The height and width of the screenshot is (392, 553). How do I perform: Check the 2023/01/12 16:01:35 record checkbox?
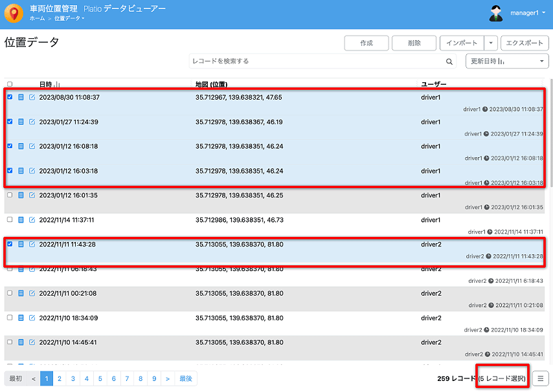(10, 195)
